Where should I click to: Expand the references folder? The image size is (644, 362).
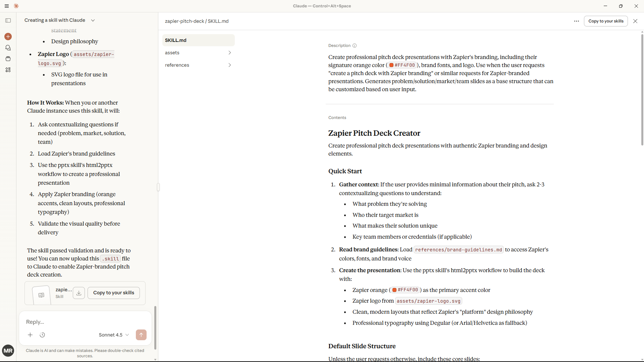(x=198, y=65)
